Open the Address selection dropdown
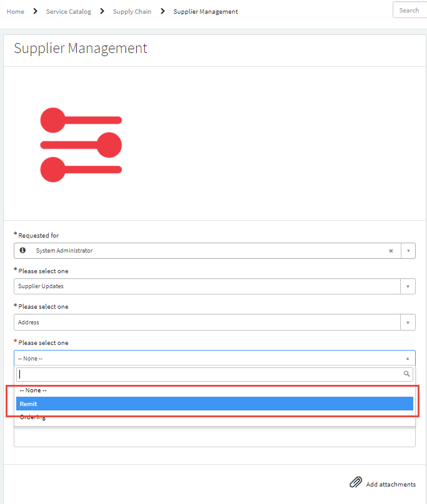The height and width of the screenshot is (504, 427). tap(408, 322)
